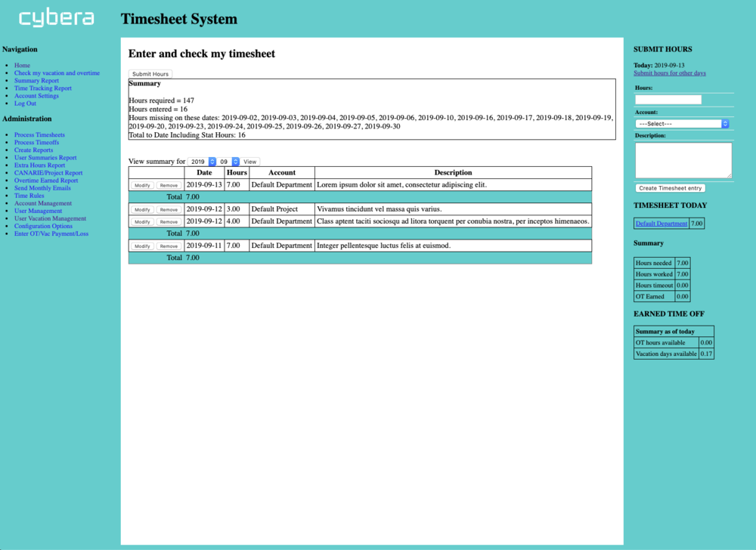Click the 'Hours timeout' summary row label
The width and height of the screenshot is (756, 550).
pyautogui.click(x=654, y=286)
